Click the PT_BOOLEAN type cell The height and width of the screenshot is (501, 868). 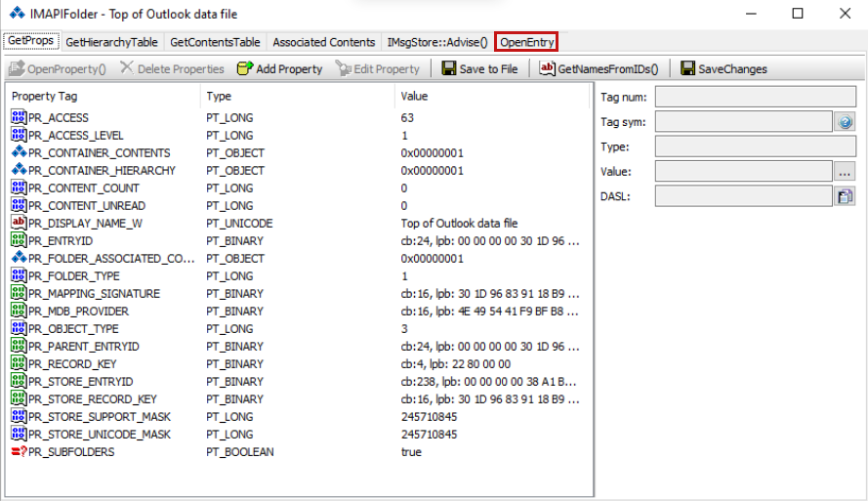pyautogui.click(x=239, y=452)
